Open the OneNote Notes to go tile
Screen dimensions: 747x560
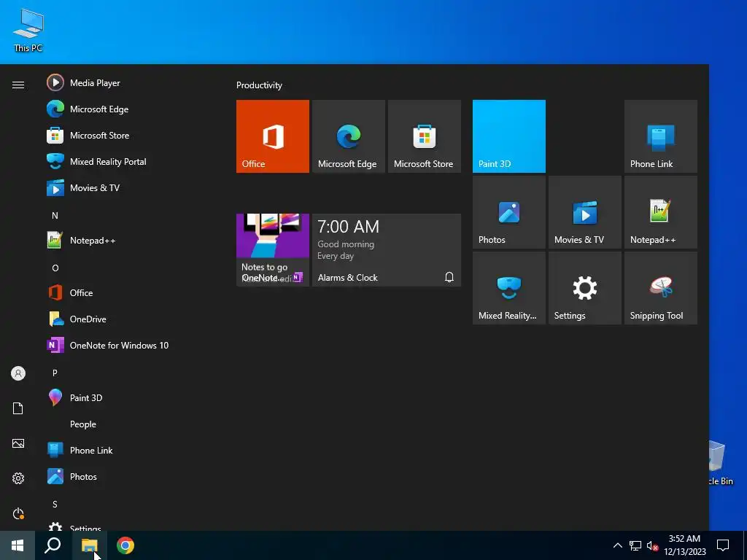(x=273, y=250)
